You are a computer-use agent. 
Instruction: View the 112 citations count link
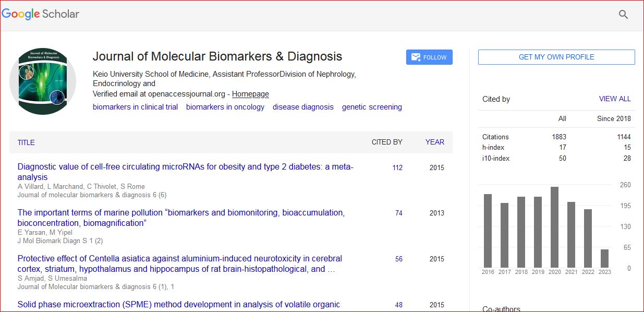tap(397, 167)
